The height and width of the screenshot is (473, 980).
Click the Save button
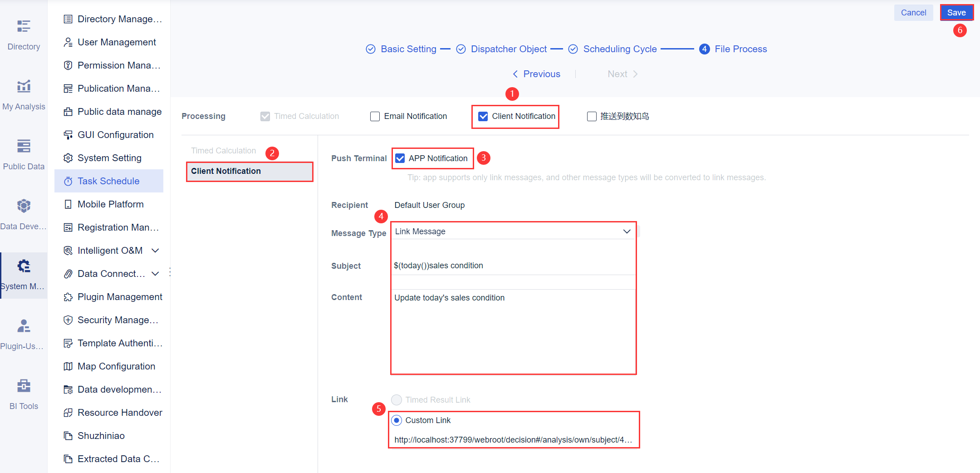pos(956,12)
